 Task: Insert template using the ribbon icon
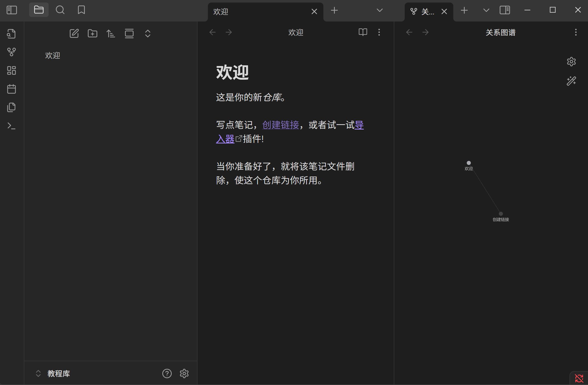coord(11,108)
